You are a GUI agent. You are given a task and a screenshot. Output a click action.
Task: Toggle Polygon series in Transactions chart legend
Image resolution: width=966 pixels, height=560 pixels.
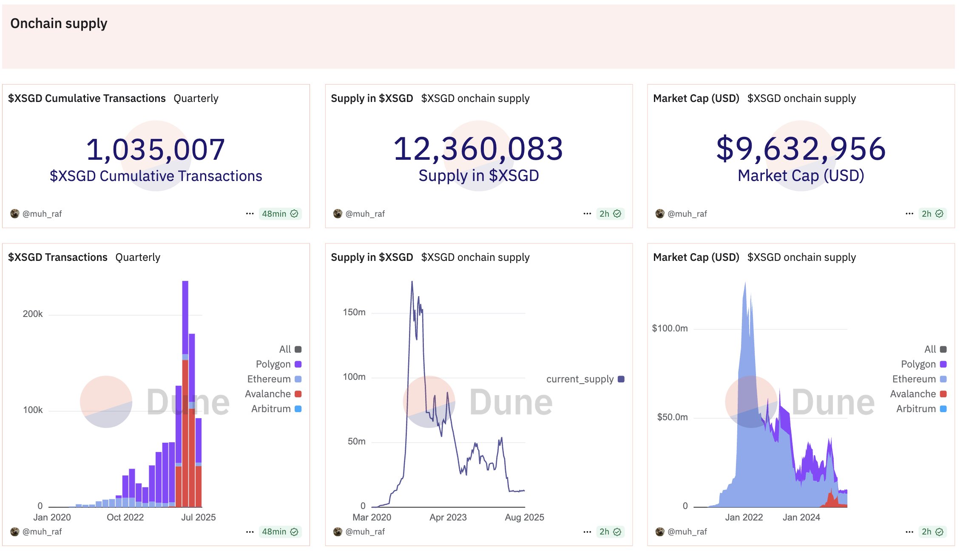278,364
